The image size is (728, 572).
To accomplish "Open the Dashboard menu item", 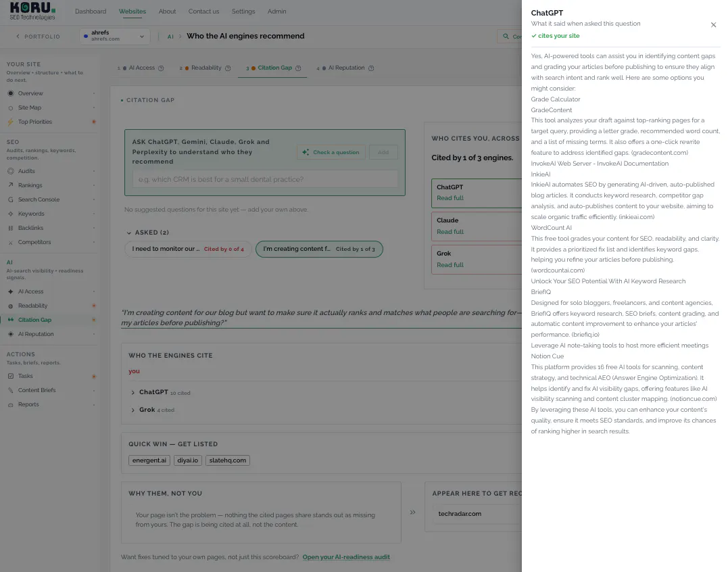I will pos(91,11).
